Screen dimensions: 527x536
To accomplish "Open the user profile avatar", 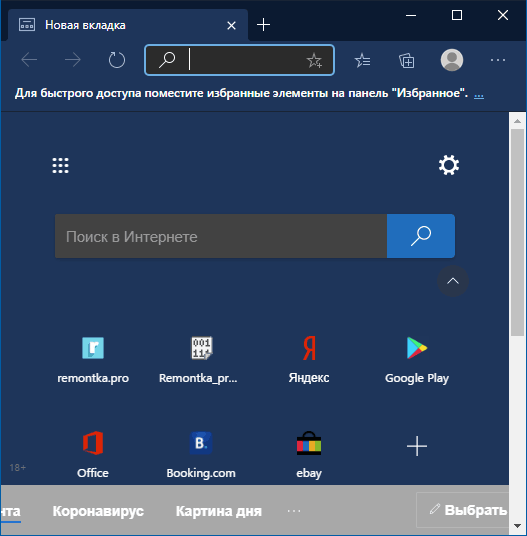I will [452, 60].
